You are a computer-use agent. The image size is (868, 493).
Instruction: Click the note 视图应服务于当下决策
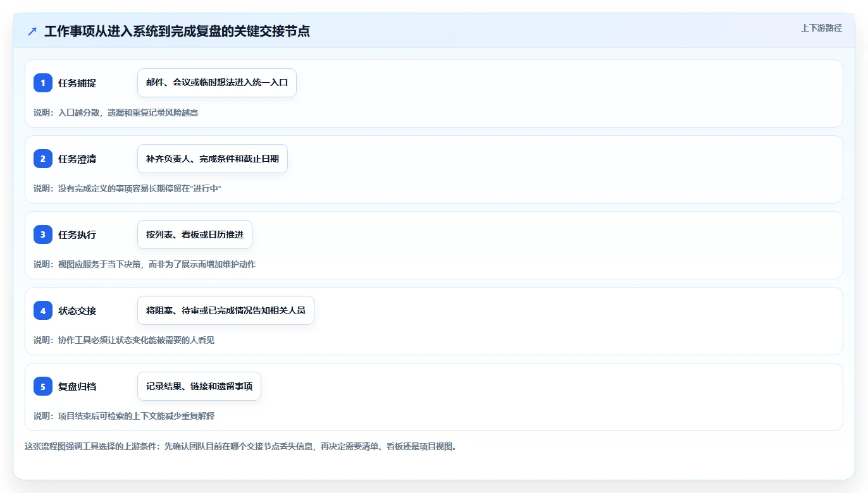(x=144, y=264)
